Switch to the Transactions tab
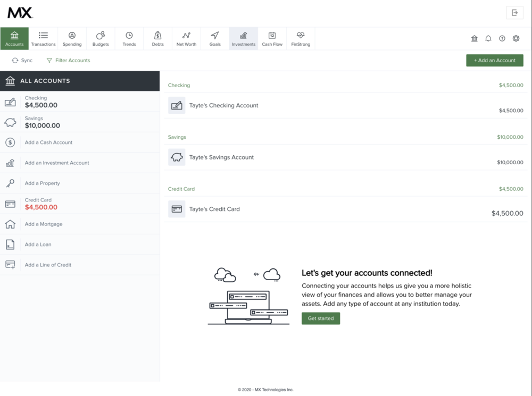 coord(43,39)
